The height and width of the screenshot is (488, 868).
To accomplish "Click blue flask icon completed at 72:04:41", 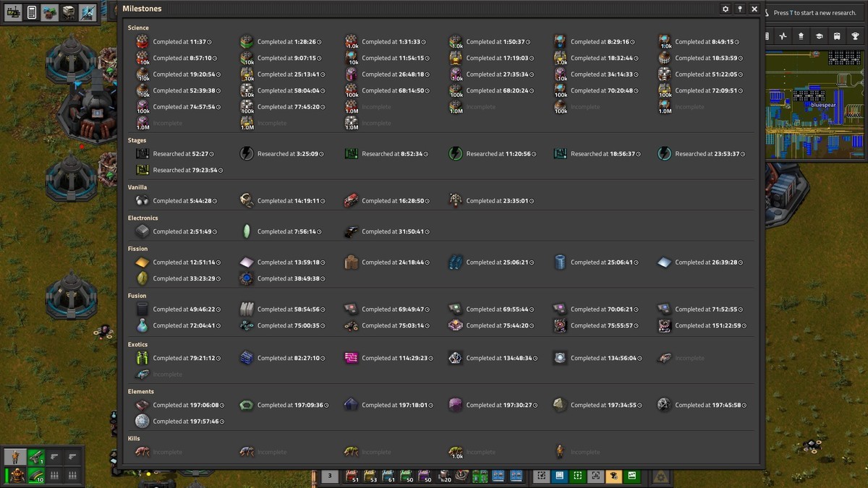I will [142, 325].
